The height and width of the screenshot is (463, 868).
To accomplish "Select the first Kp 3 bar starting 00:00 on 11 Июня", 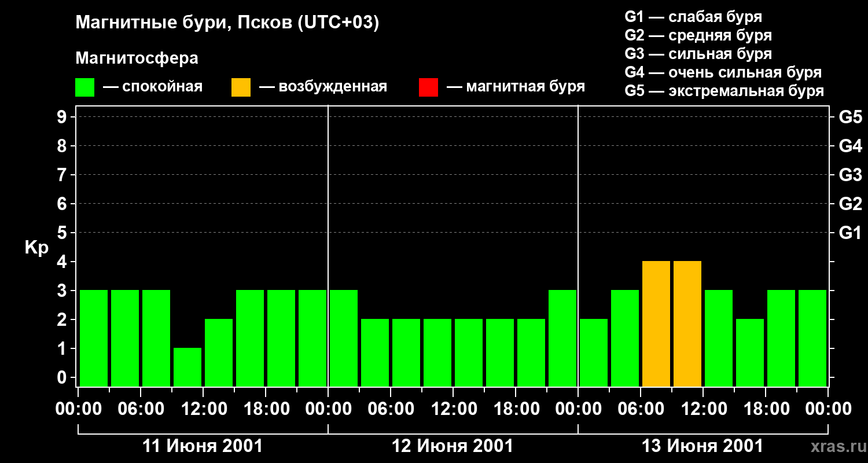I will (x=94, y=338).
